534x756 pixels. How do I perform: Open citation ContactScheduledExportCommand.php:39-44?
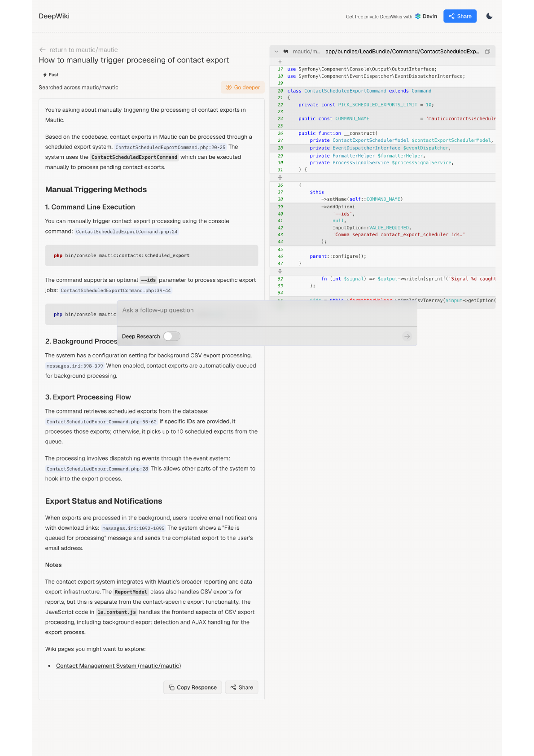116,290
